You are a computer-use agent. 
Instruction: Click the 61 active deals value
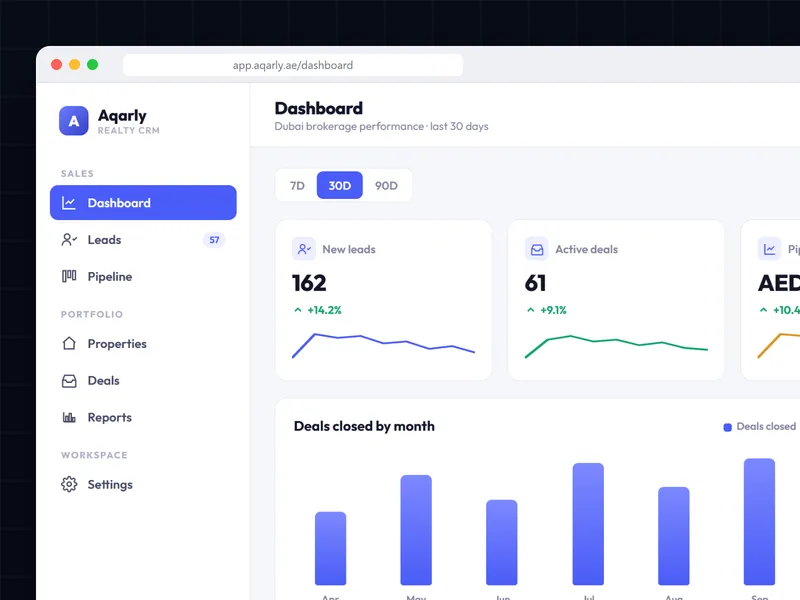tap(535, 283)
